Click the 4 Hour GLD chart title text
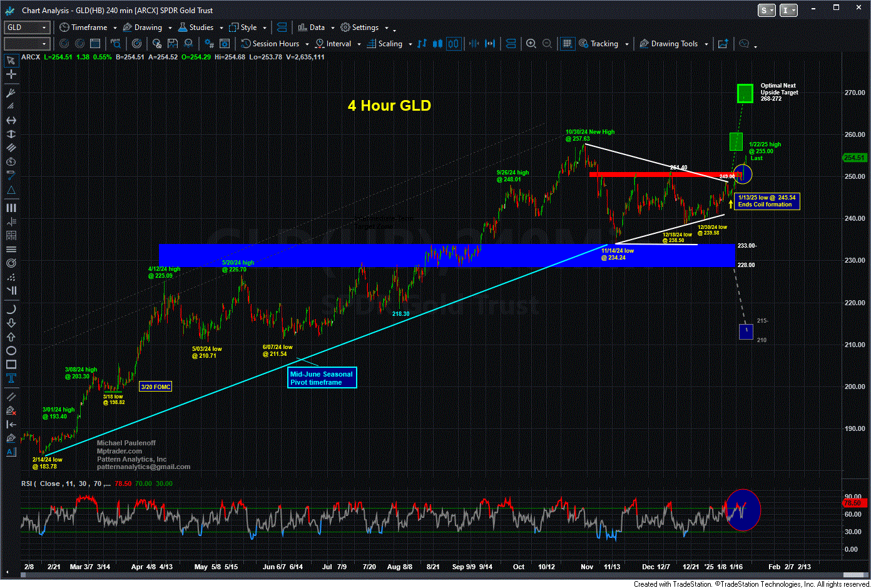The width and height of the screenshot is (871, 588). 389,106
